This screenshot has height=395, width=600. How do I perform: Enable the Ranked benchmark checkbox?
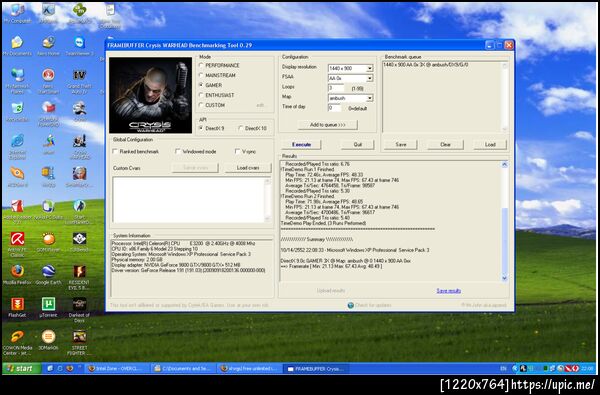pos(115,152)
